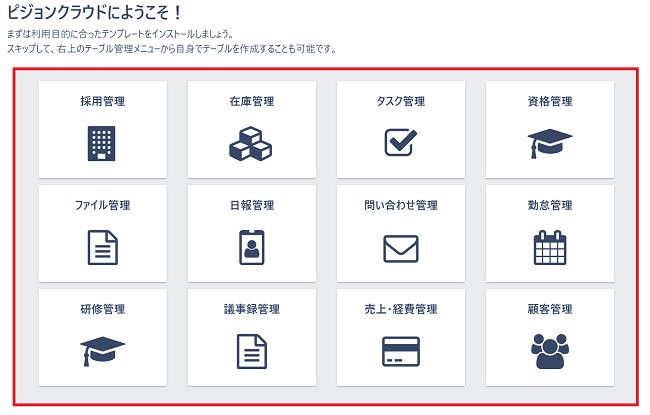The image size is (650, 415).
Task: Click the document icon under ファイル管理
Action: point(102,247)
